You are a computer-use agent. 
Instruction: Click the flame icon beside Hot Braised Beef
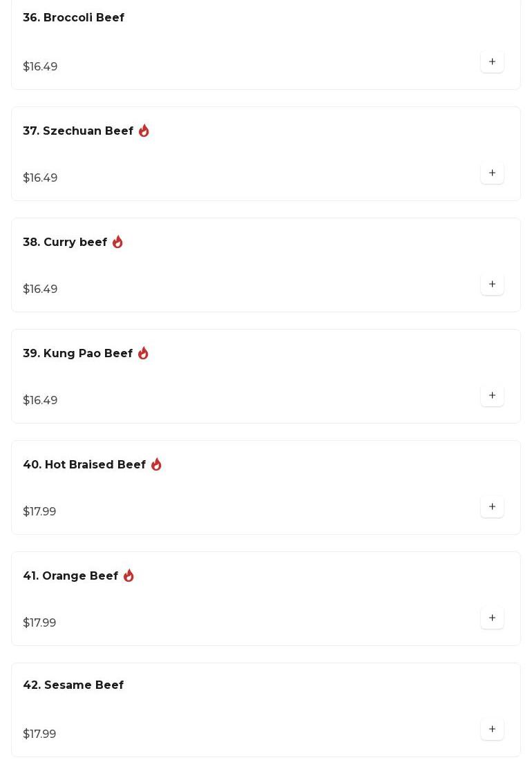click(x=156, y=464)
